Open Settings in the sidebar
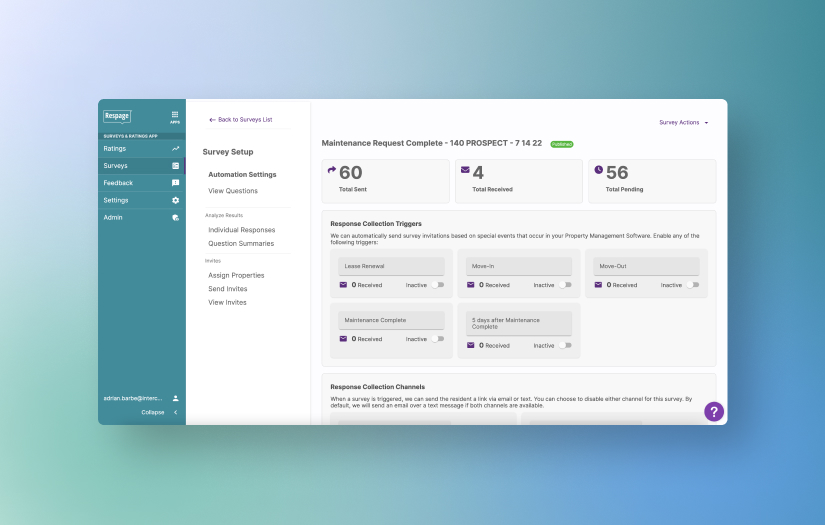825x525 pixels. point(142,200)
